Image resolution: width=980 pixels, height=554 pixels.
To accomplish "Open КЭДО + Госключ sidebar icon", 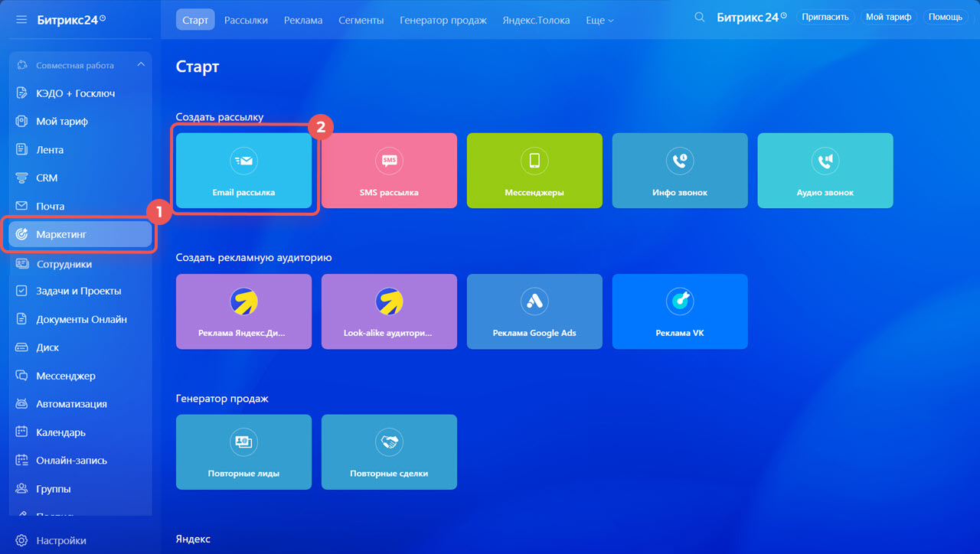I will tap(21, 93).
